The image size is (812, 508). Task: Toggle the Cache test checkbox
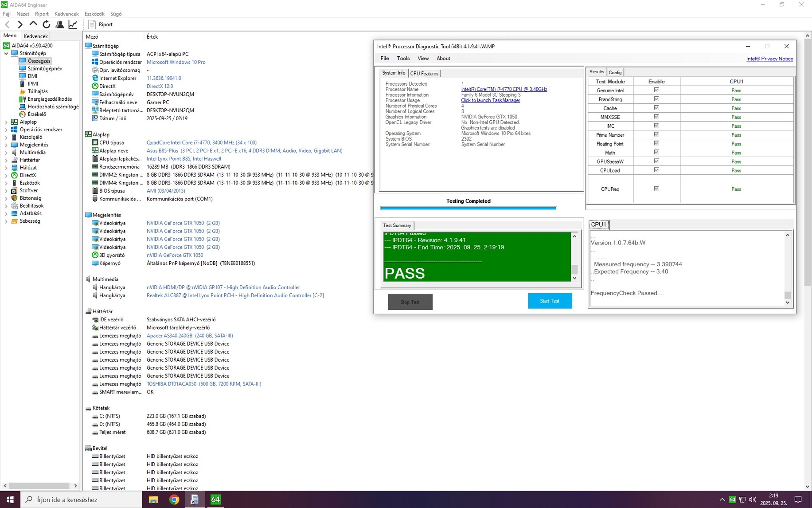pos(656,108)
